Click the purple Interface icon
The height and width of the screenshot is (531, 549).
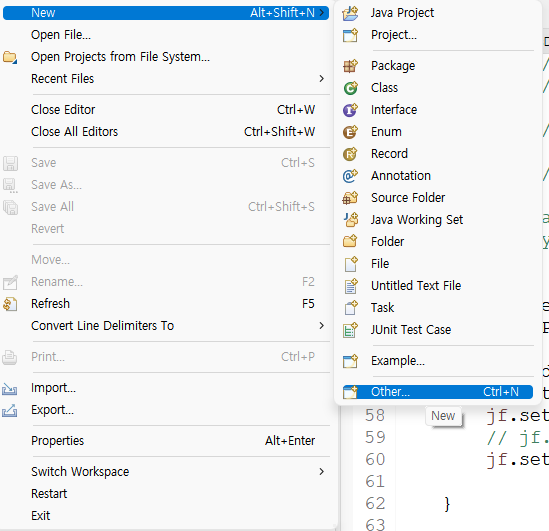click(350, 110)
